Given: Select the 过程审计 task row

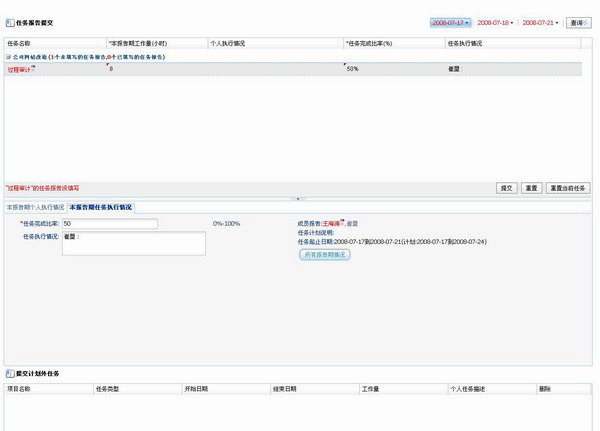Looking at the screenshot, I should 21,70.
